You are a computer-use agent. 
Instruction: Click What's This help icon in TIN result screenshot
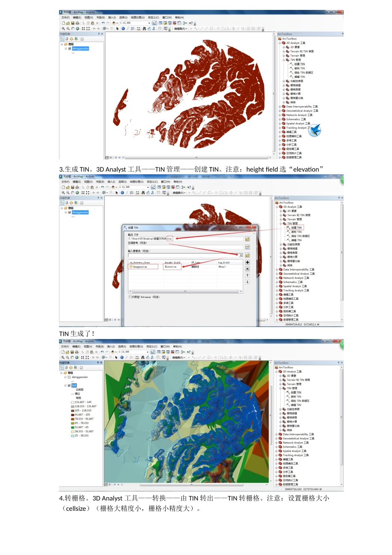point(189,352)
